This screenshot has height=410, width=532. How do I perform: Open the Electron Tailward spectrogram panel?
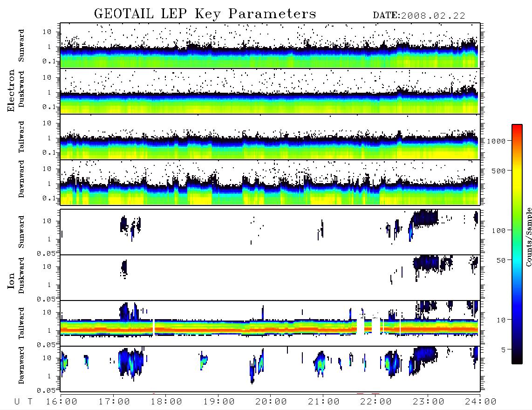(x=270, y=137)
